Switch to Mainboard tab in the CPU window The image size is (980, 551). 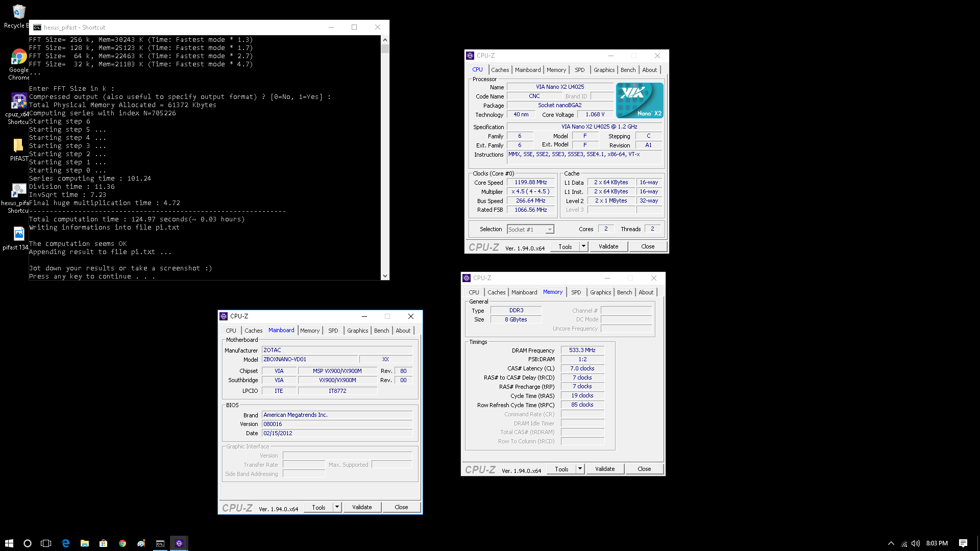pyautogui.click(x=528, y=70)
